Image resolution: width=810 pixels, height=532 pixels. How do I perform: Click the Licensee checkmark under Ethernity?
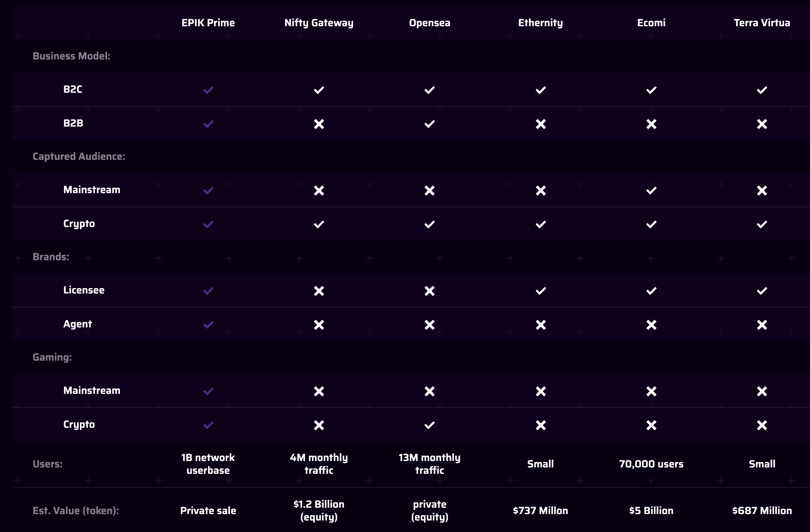point(541,291)
